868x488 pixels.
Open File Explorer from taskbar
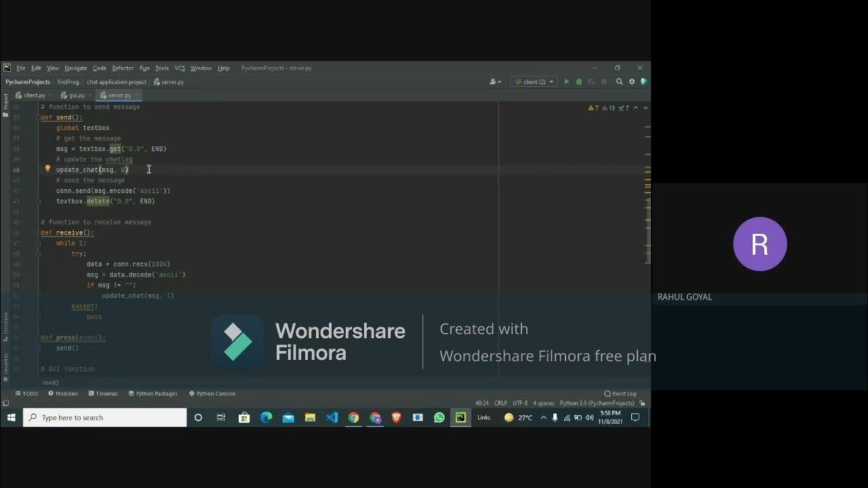(310, 418)
